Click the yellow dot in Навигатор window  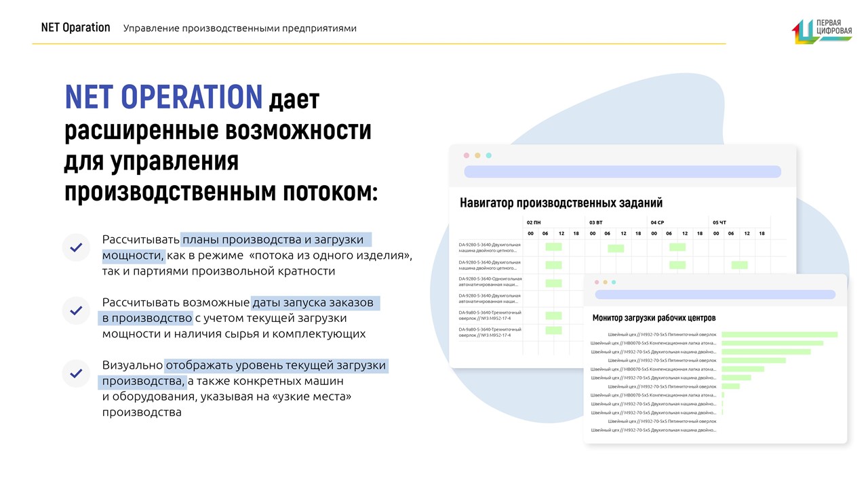[x=477, y=155]
